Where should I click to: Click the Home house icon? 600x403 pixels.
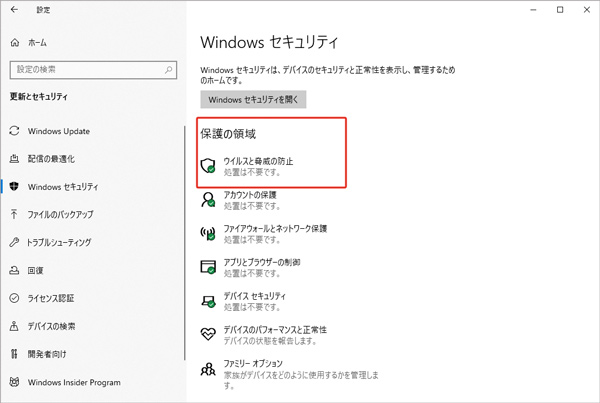pos(15,42)
